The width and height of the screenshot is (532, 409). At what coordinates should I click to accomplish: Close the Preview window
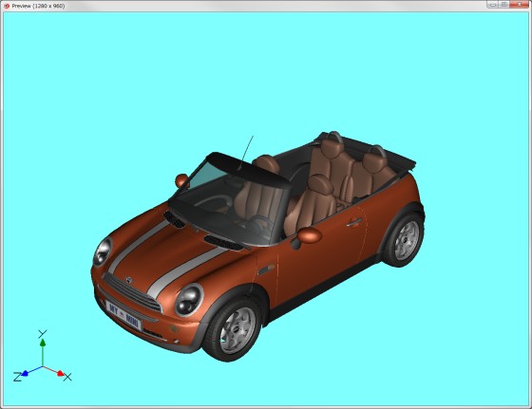pos(519,5)
